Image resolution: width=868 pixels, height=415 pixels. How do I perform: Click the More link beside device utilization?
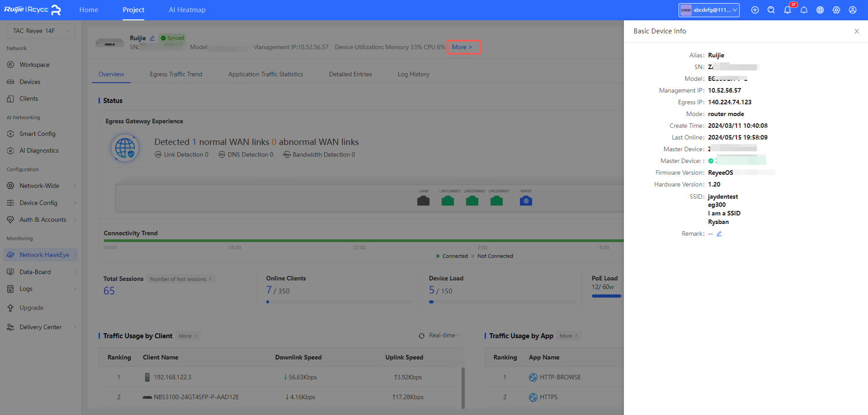[463, 47]
